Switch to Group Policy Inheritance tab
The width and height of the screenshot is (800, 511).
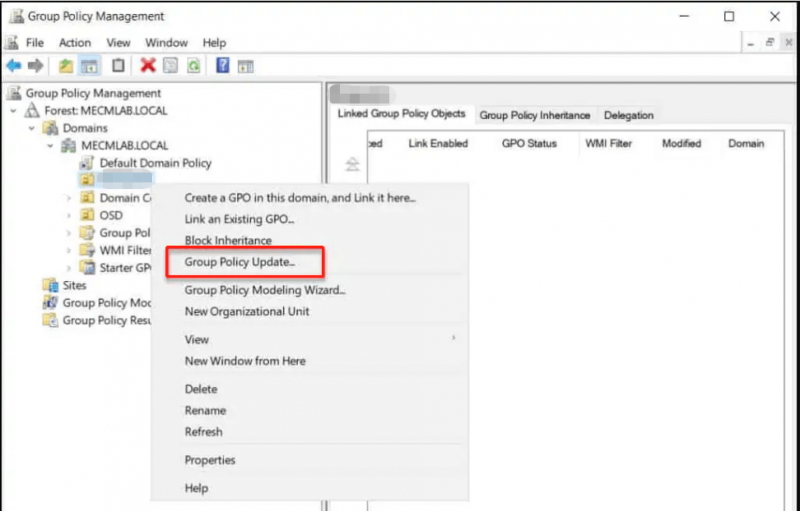pos(535,115)
